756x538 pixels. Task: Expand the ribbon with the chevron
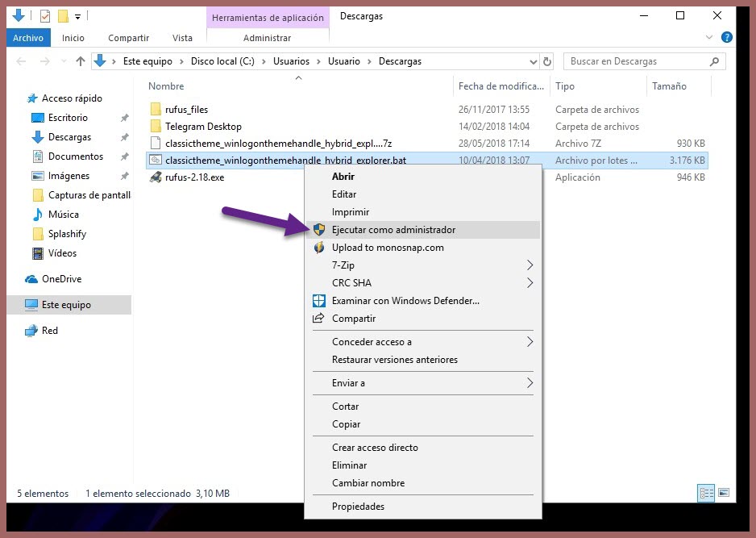[x=709, y=38]
